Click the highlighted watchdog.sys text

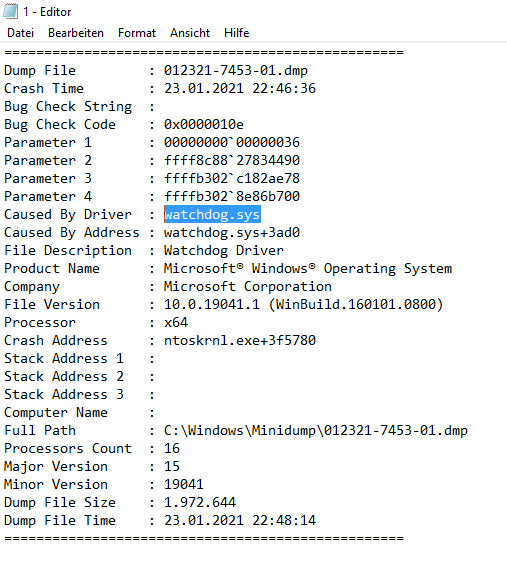pyautogui.click(x=212, y=215)
